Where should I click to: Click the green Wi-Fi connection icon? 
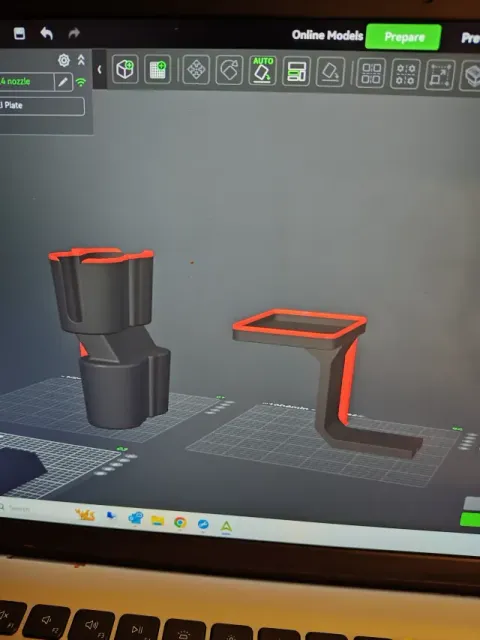click(x=81, y=82)
